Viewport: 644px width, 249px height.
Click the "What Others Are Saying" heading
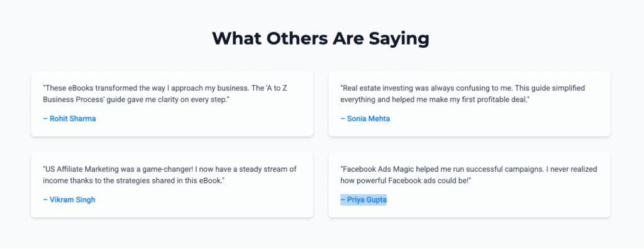tap(321, 38)
